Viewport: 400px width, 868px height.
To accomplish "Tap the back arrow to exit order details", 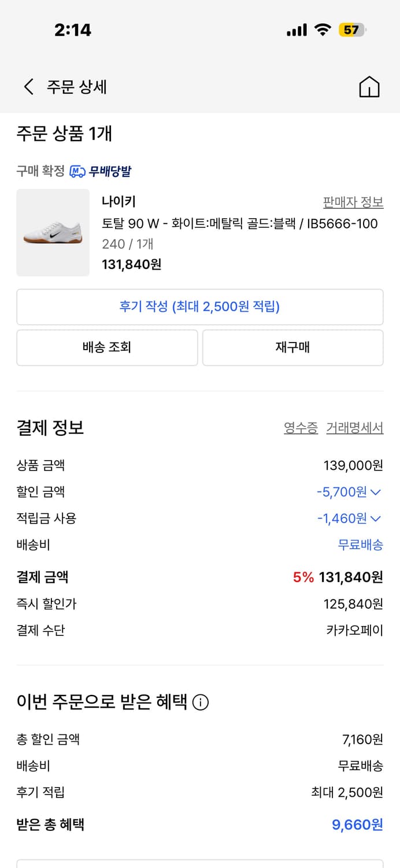I will coord(27,86).
